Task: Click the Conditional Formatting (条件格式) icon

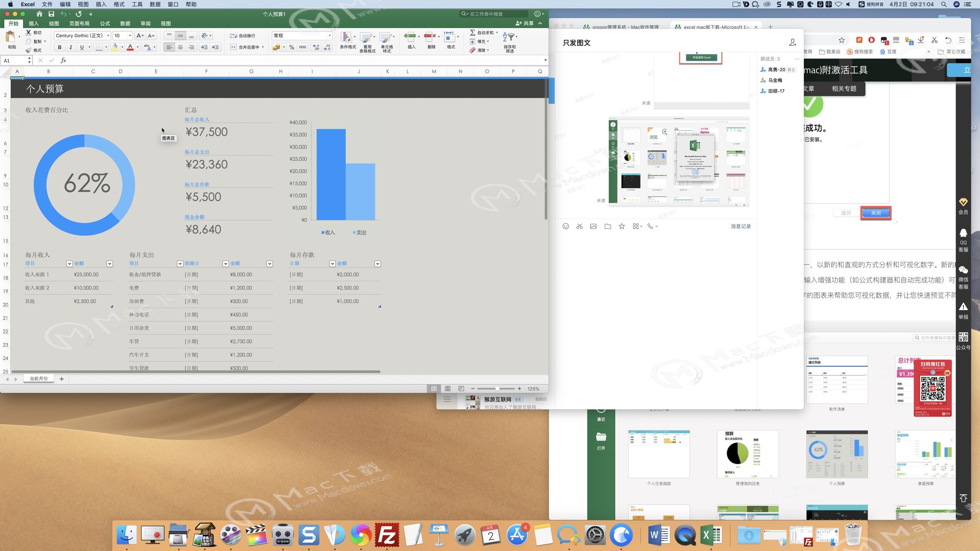Action: pyautogui.click(x=346, y=37)
